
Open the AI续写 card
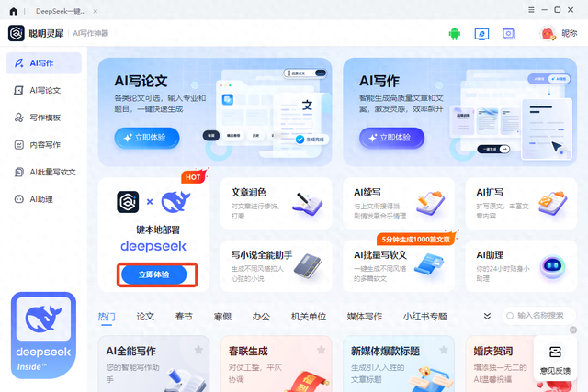tap(399, 204)
